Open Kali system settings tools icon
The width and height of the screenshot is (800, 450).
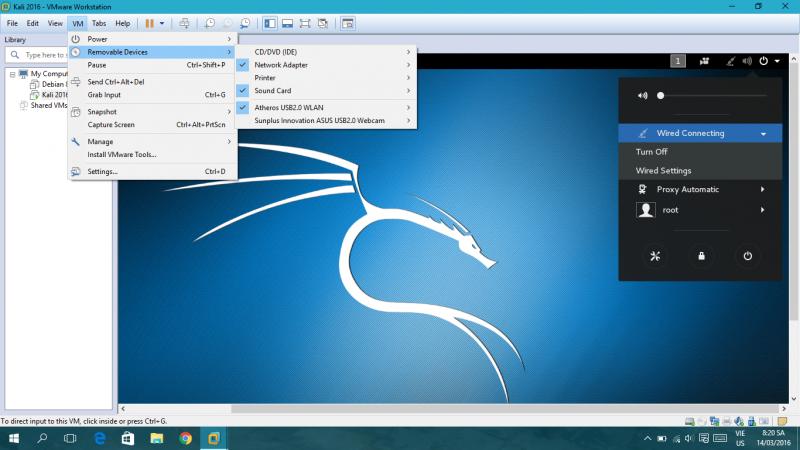coord(655,256)
